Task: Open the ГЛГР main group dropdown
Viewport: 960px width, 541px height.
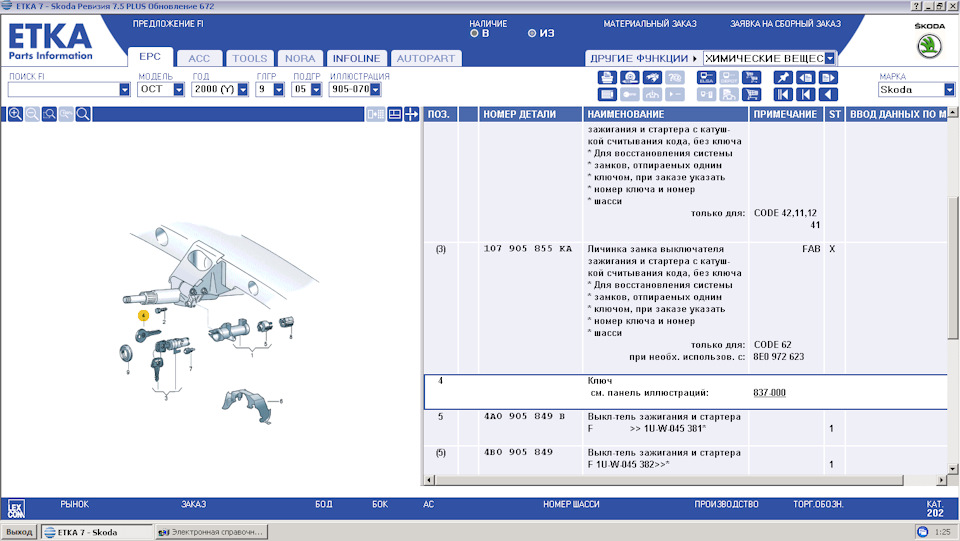Action: point(279,89)
